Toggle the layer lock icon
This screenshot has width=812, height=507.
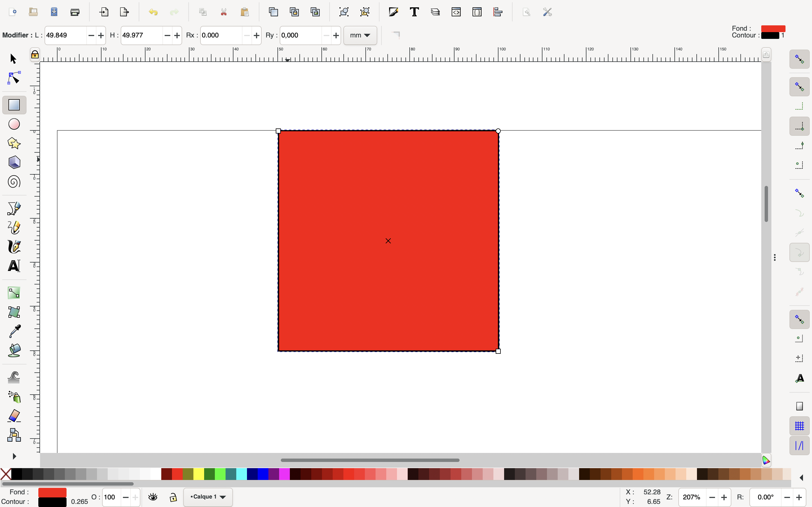pyautogui.click(x=173, y=497)
